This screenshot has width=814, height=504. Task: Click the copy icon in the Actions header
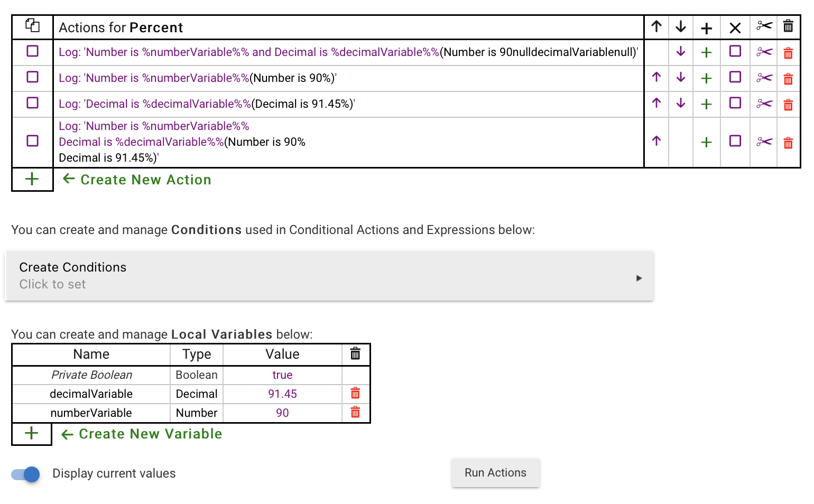tap(32, 26)
